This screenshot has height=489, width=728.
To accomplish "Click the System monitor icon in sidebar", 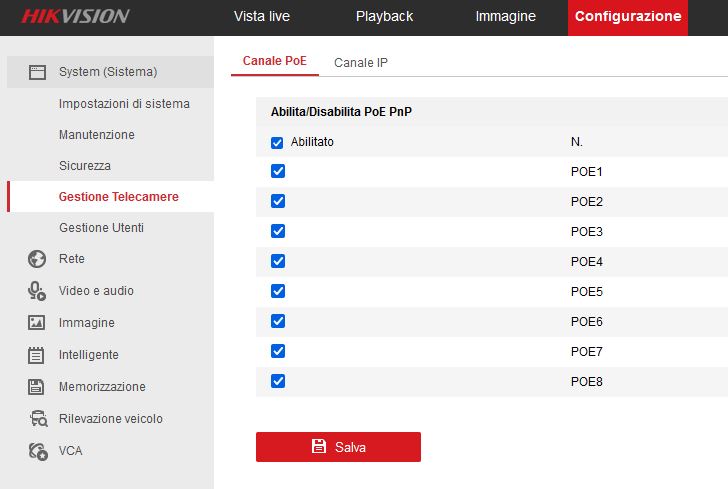I will tap(37, 72).
